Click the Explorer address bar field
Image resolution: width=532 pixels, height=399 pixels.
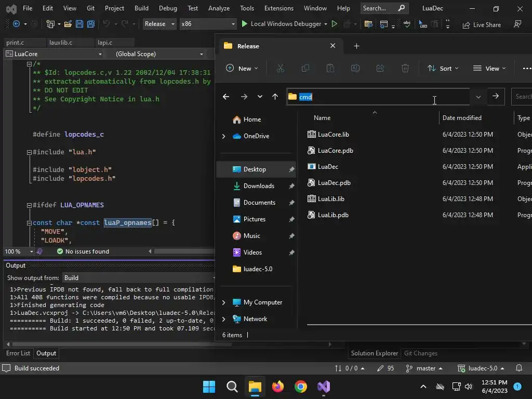pos(378,97)
